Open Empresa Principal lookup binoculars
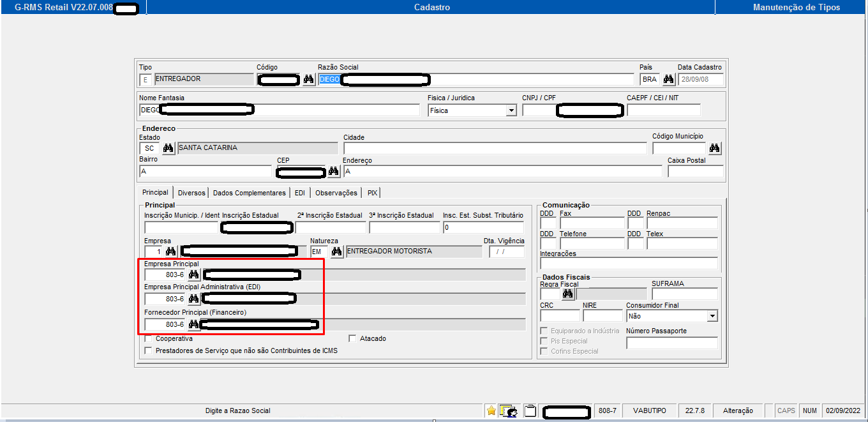This screenshot has width=868, height=422. click(x=193, y=275)
